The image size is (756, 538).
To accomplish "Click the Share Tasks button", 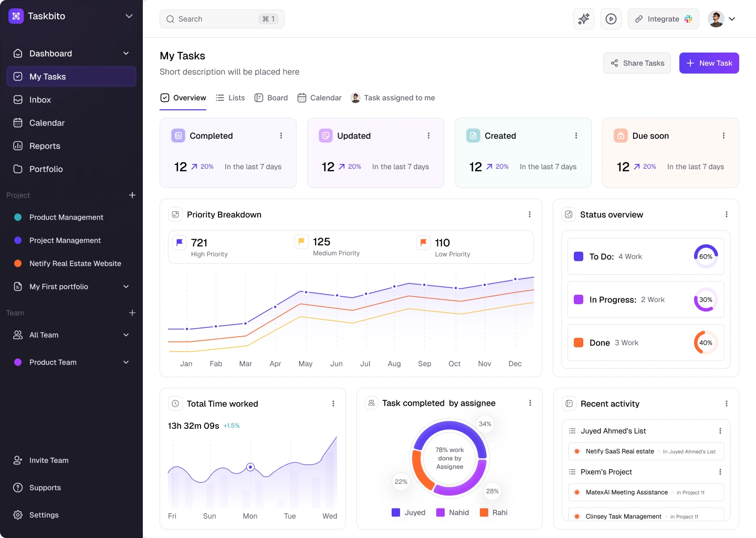I will (637, 63).
